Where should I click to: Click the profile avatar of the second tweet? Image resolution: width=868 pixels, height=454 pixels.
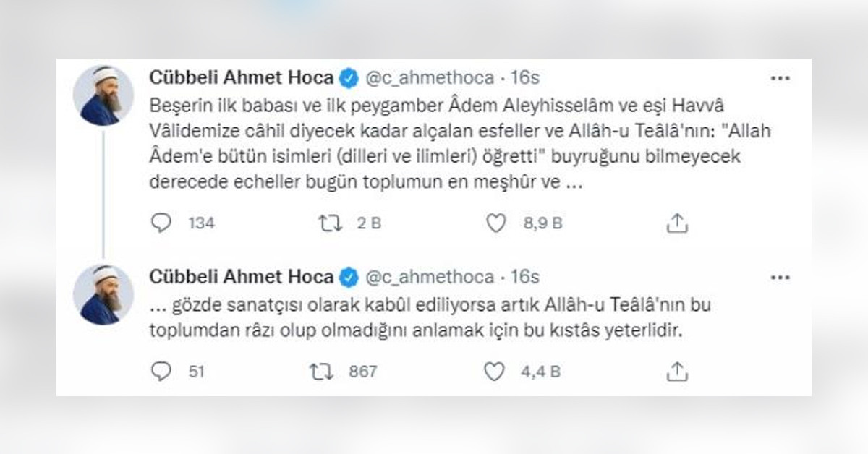(107, 293)
